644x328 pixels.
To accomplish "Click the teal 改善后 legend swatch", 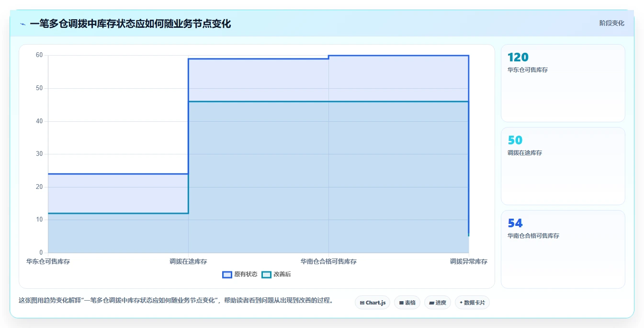I will (266, 274).
